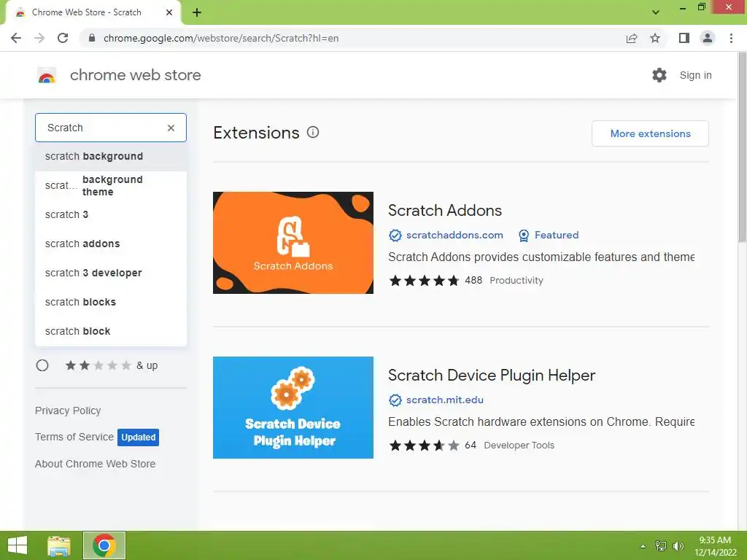
Task: Open the Privacy Policy link
Action: click(x=68, y=411)
